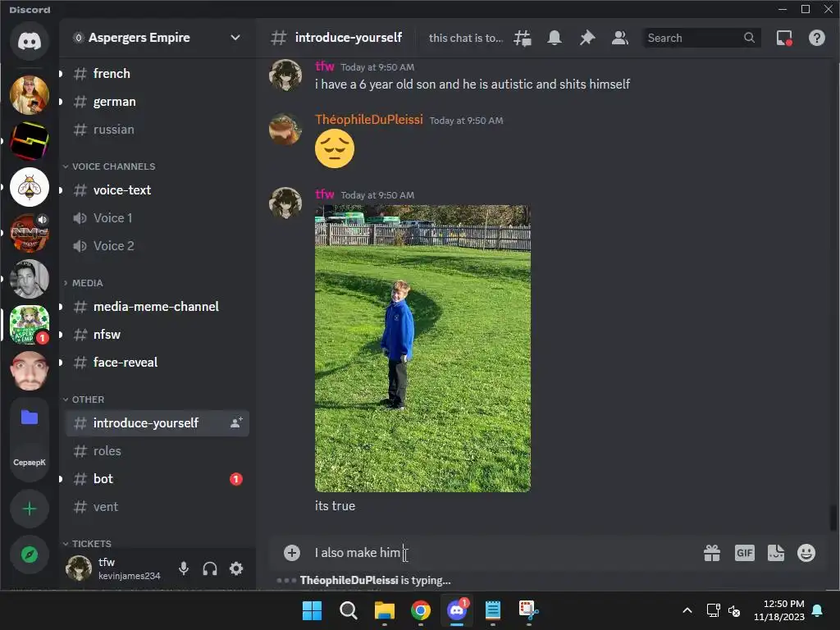Open the red NMe server icon
Image resolution: width=840 pixels, height=630 pixels.
pos(30,233)
